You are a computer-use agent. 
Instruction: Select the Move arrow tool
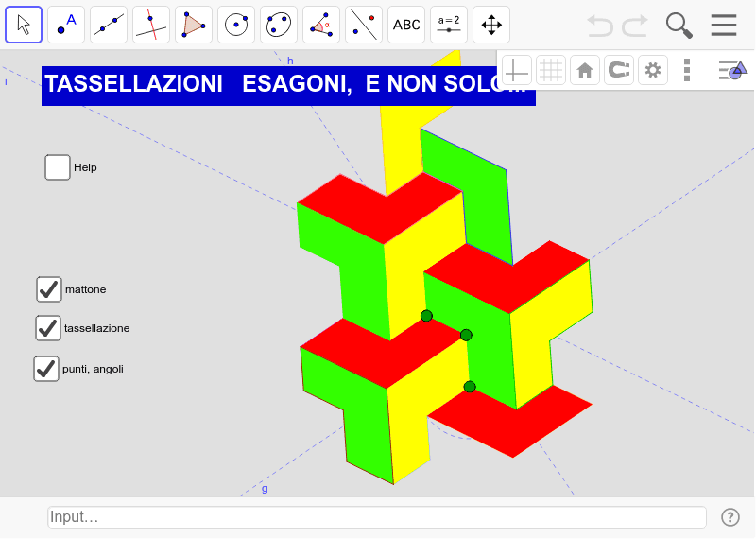click(24, 25)
